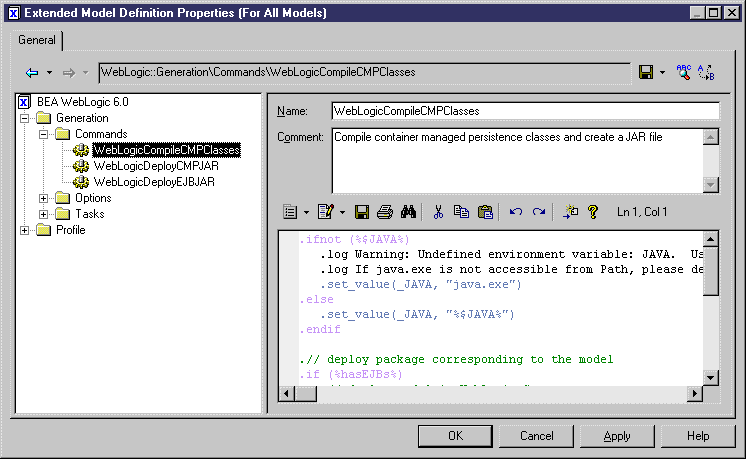Save the script with editor floppy icon
The width and height of the screenshot is (746, 459).
click(x=362, y=212)
